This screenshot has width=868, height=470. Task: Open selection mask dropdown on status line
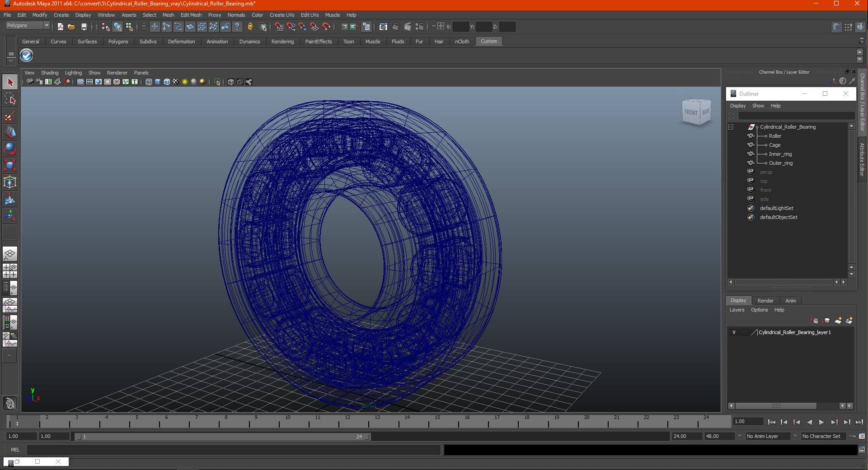coord(144,27)
